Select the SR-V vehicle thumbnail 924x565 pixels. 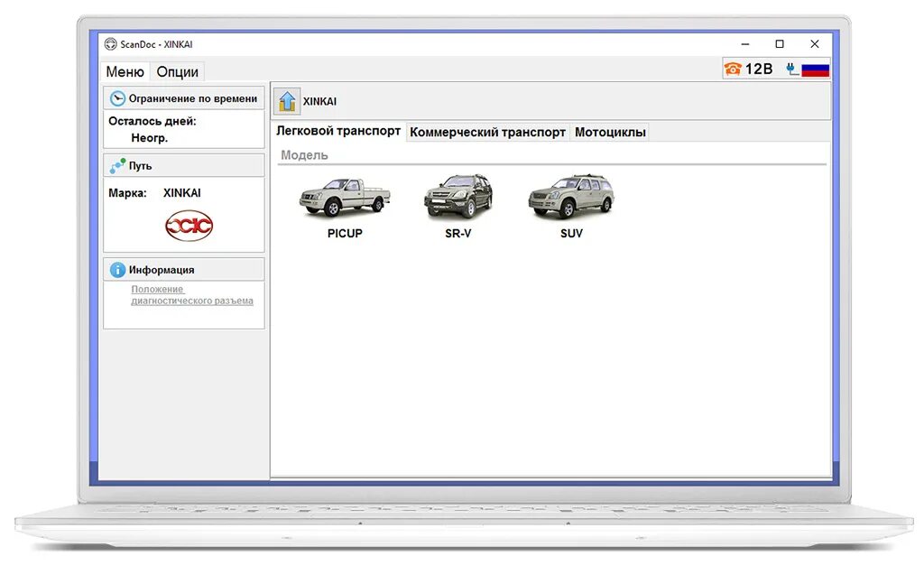[x=457, y=196]
